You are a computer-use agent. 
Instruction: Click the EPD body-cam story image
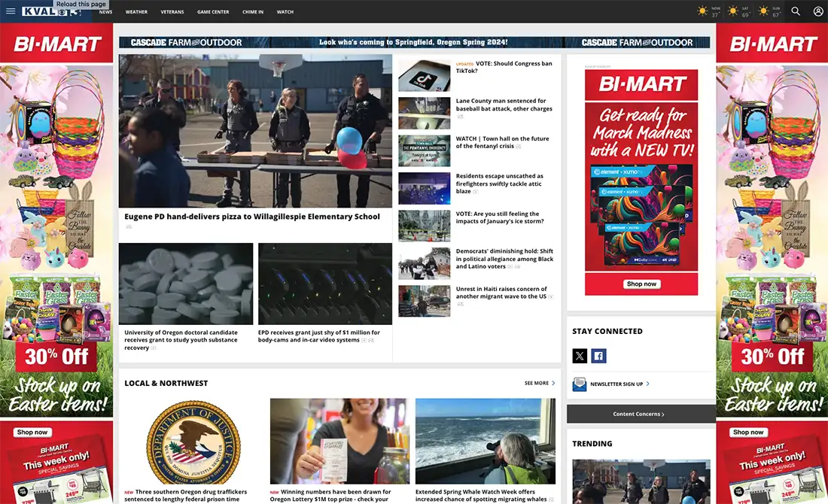coord(324,284)
